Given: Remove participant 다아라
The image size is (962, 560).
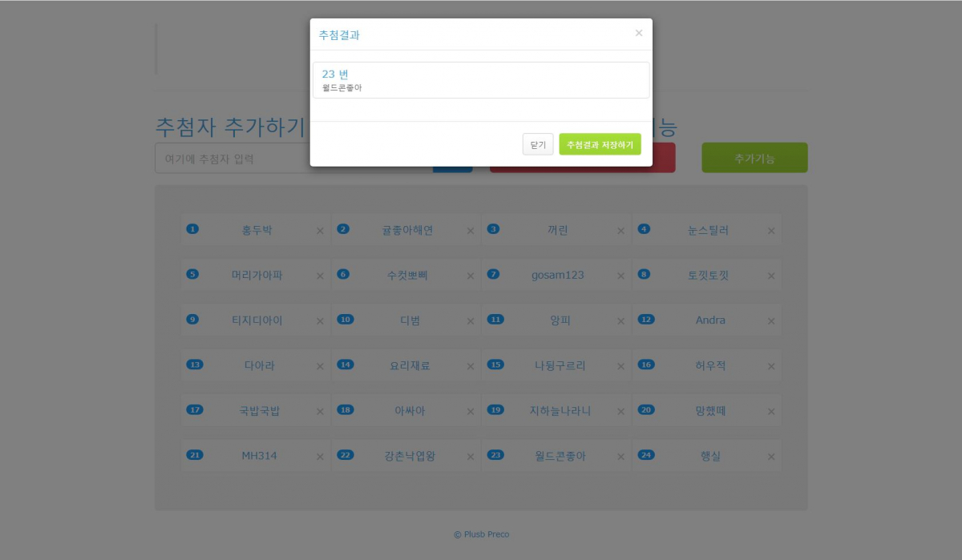Looking at the screenshot, I should pos(320,366).
